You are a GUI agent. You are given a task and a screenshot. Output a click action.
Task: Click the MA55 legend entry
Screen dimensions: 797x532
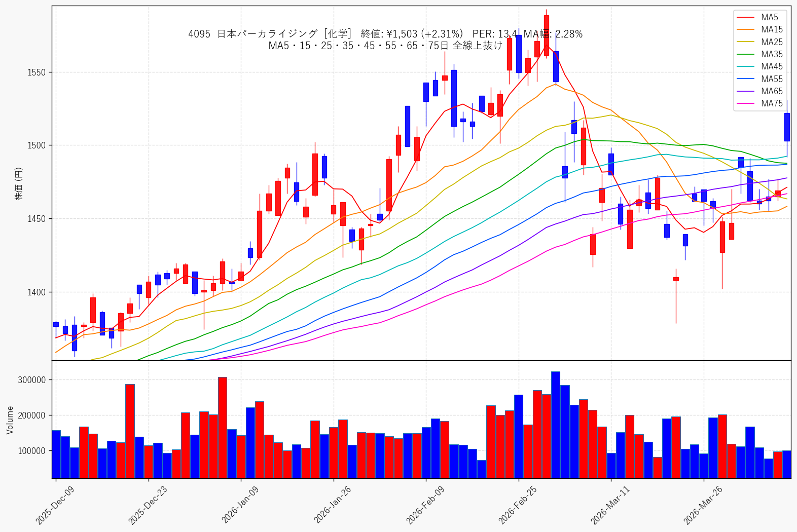[760, 79]
